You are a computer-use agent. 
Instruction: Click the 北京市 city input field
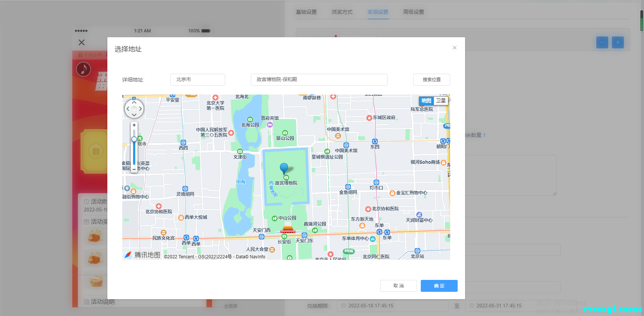point(198,80)
